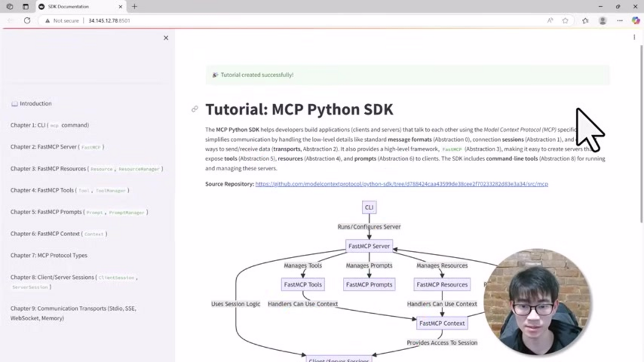This screenshot has height=362, width=644.
Task: Close the sidebar with the X icon
Action: 166,38
